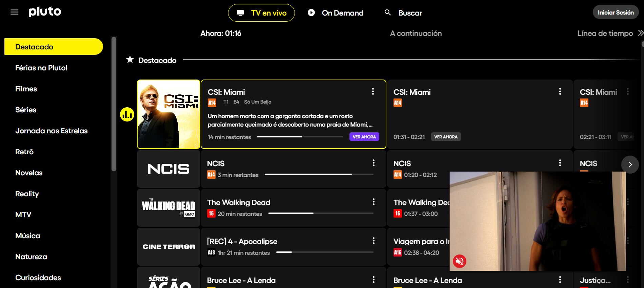The width and height of the screenshot is (644, 288).
Task: Click Ahora: 01:16 time header
Action: (x=221, y=33)
